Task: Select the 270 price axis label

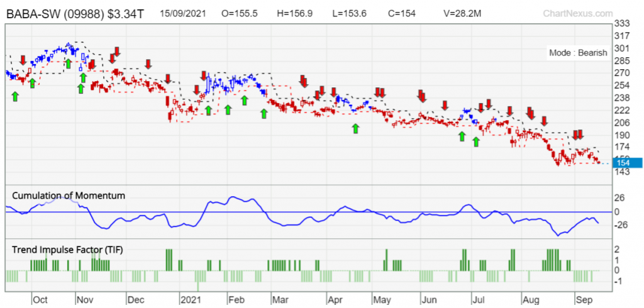Action: pos(621,73)
